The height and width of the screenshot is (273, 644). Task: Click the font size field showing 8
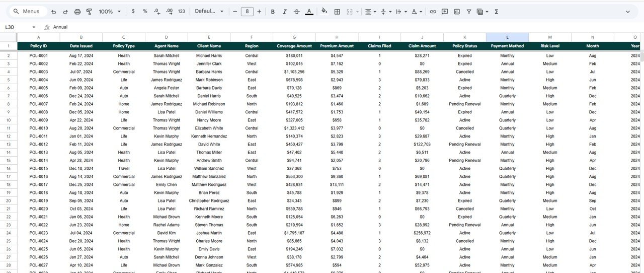tap(247, 12)
